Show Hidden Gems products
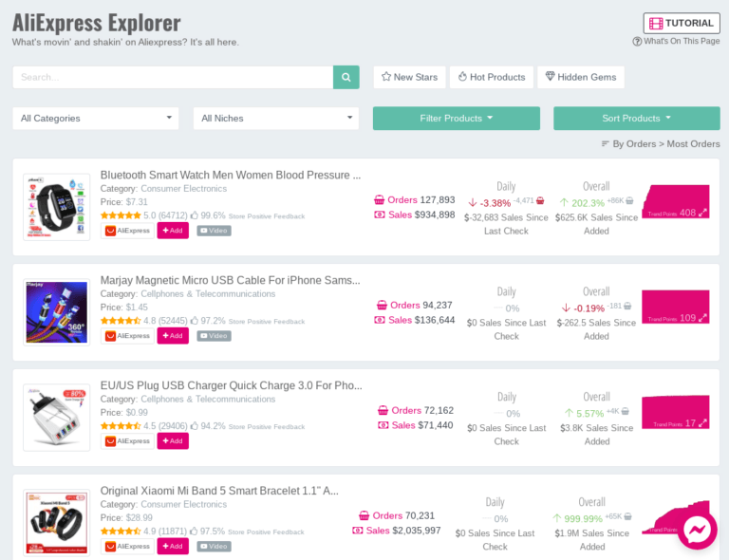Image resolution: width=729 pixels, height=560 pixels. 581,77
